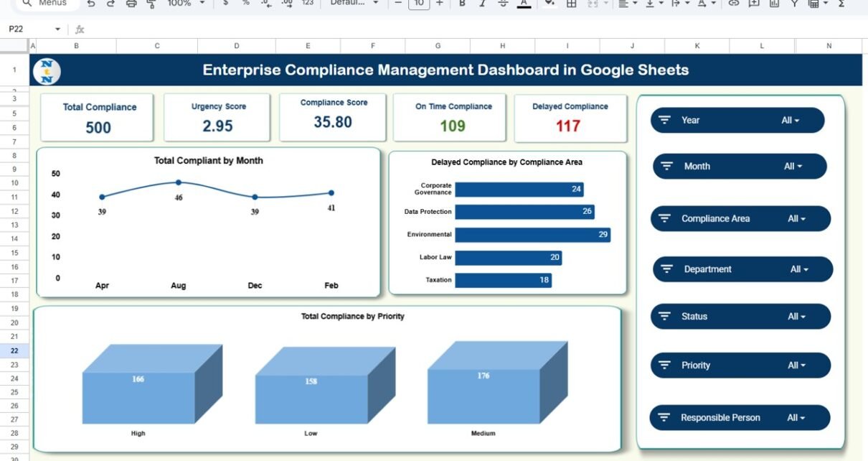Click the Print icon
This screenshot has width=868, height=461.
[x=131, y=4]
